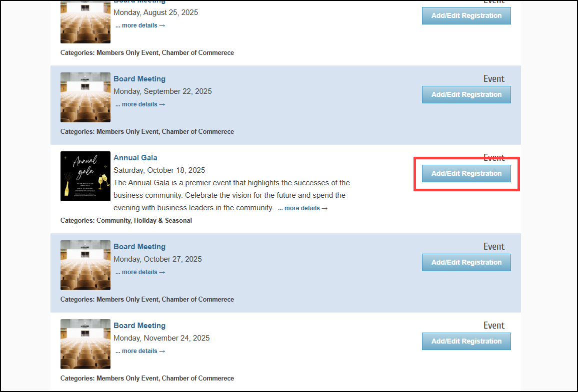Add/Edit Registration for September 22 Board Meeting
Image resolution: width=578 pixels, height=392 pixels.
[x=466, y=94]
